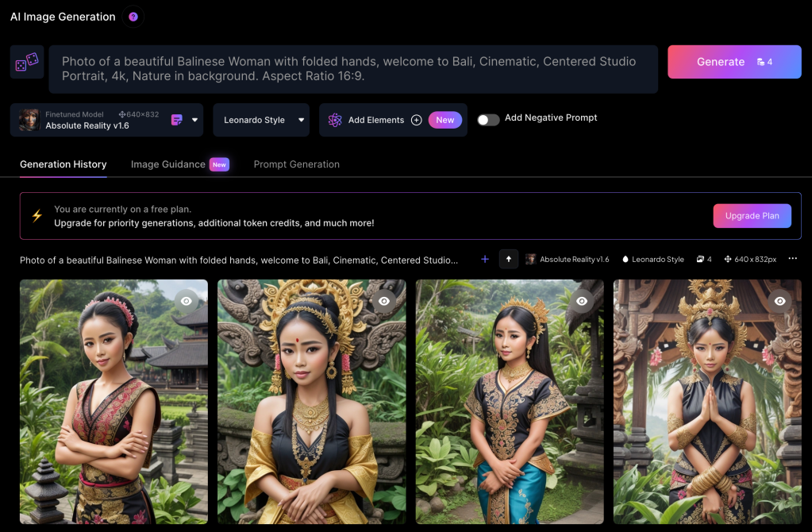The height and width of the screenshot is (532, 812).
Task: Toggle eye icon on fourth generated image
Action: tap(780, 301)
